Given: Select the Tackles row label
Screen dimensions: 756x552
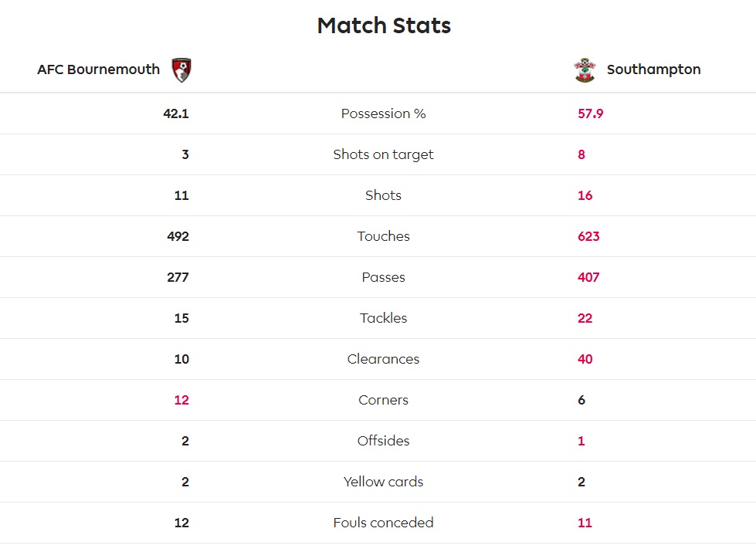Looking at the screenshot, I should [383, 318].
